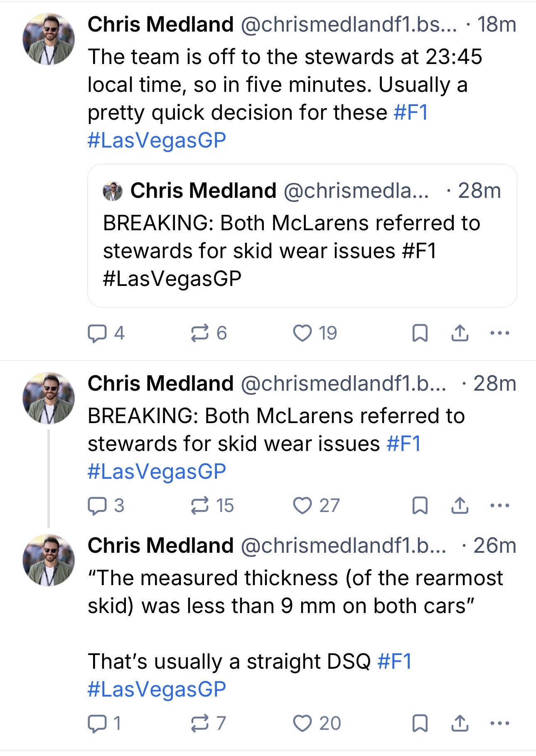Open Chris Medland's avatar on top post
Viewport: 536px width, 756px height.
(49, 39)
